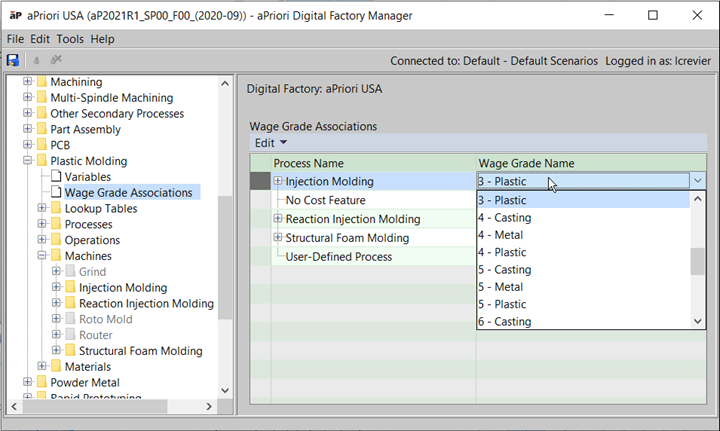Click the dropdown list scrollbar thumb

698,261
